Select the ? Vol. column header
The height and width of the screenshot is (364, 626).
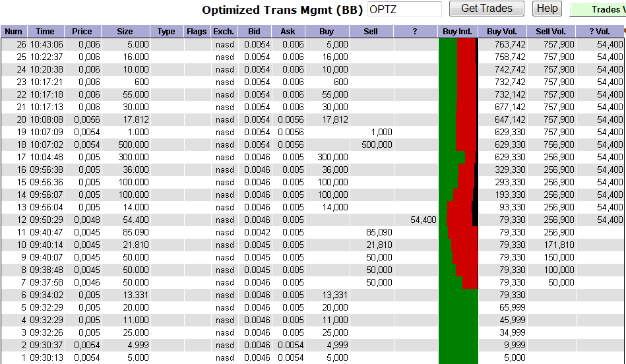(599, 32)
